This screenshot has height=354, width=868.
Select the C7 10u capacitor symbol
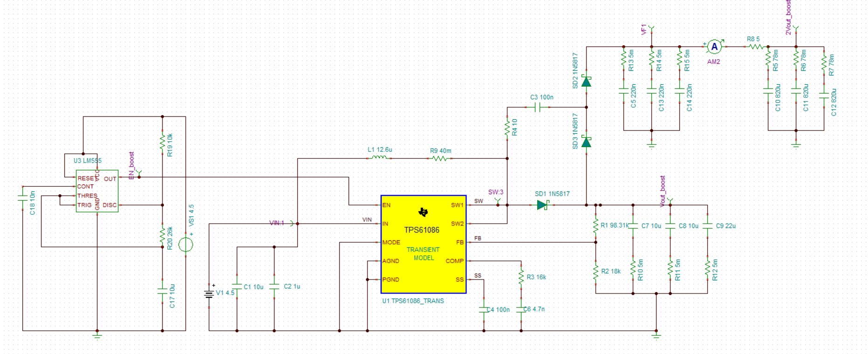(x=633, y=226)
